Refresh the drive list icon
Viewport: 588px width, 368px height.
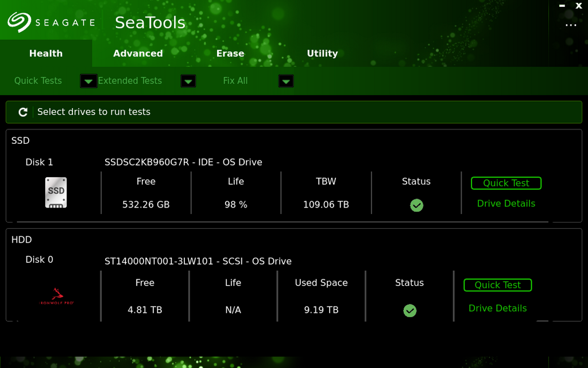pos(23,112)
